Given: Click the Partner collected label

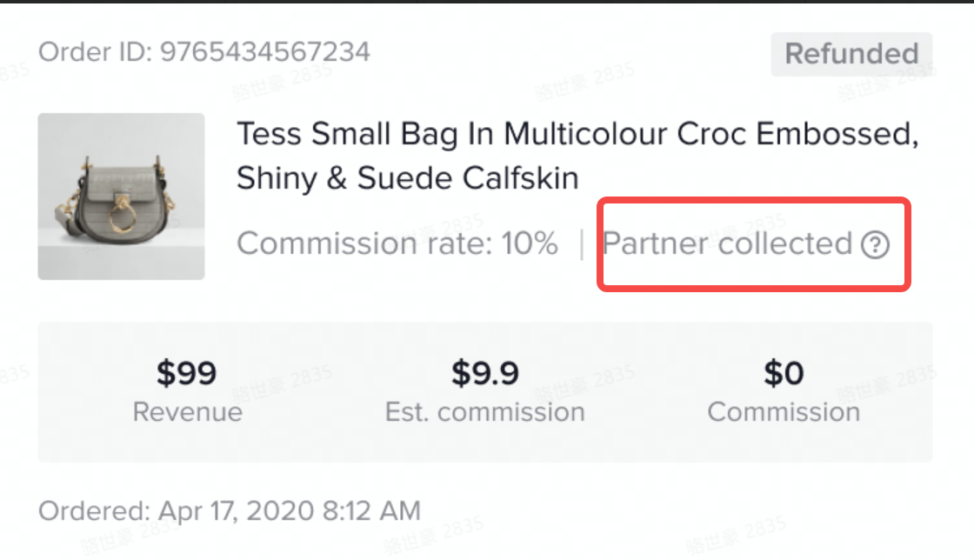Looking at the screenshot, I should pos(727,244).
